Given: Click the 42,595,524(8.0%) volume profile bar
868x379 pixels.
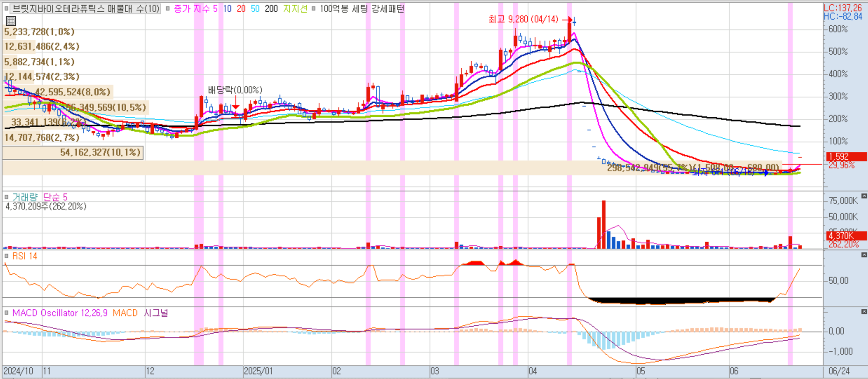Looking at the screenshot, I should click(x=58, y=92).
